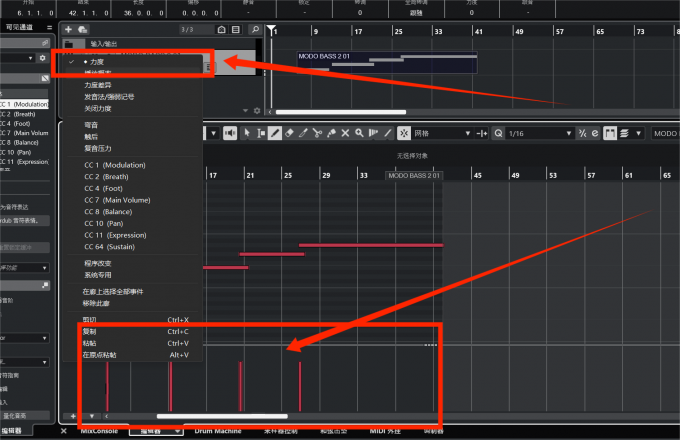Viewport: 680px width, 440px height.
Task: Choose 在原点粘帖 Alt+V menu entry
Action: point(134,355)
